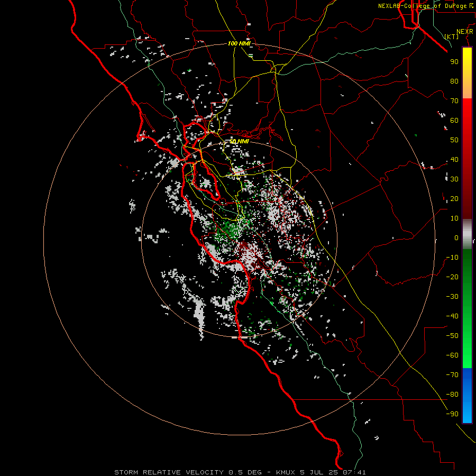Click the -30 value on velocity scale

(x=452, y=297)
